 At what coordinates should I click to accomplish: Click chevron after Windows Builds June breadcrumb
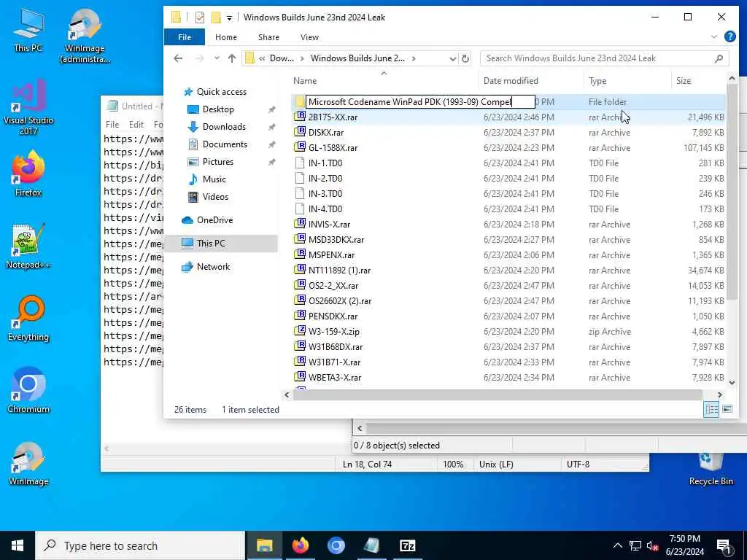[x=414, y=58]
